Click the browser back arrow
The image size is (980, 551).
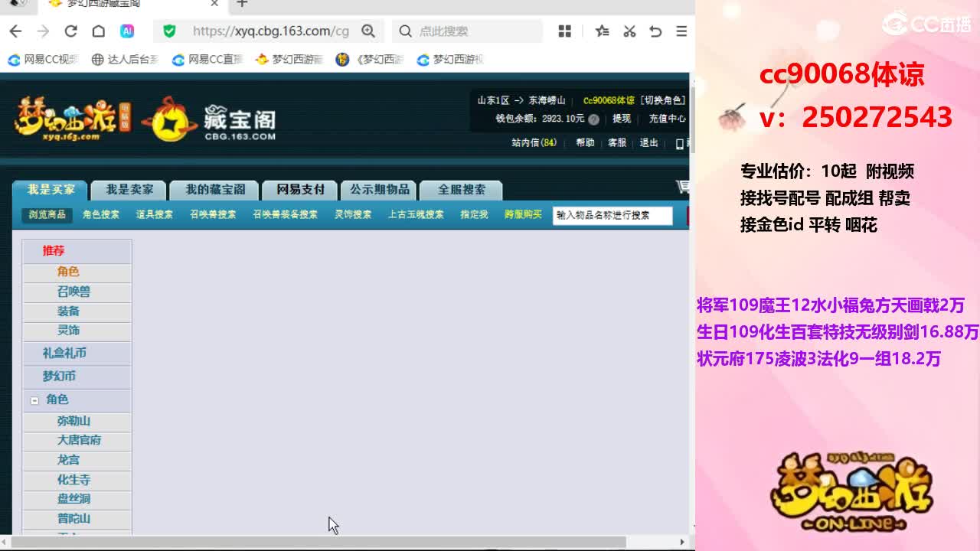click(x=15, y=31)
